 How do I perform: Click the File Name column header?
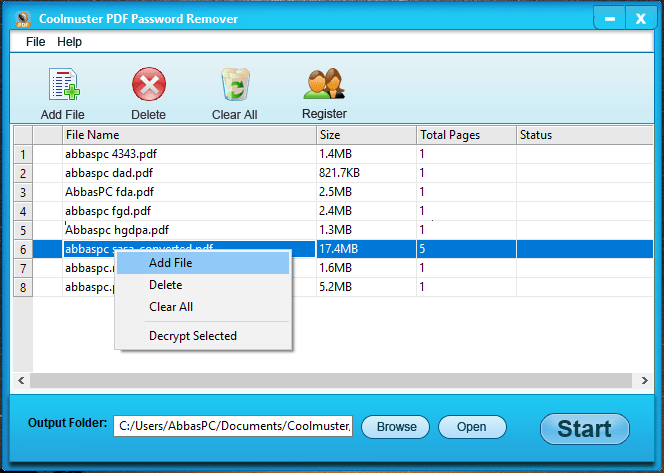189,135
